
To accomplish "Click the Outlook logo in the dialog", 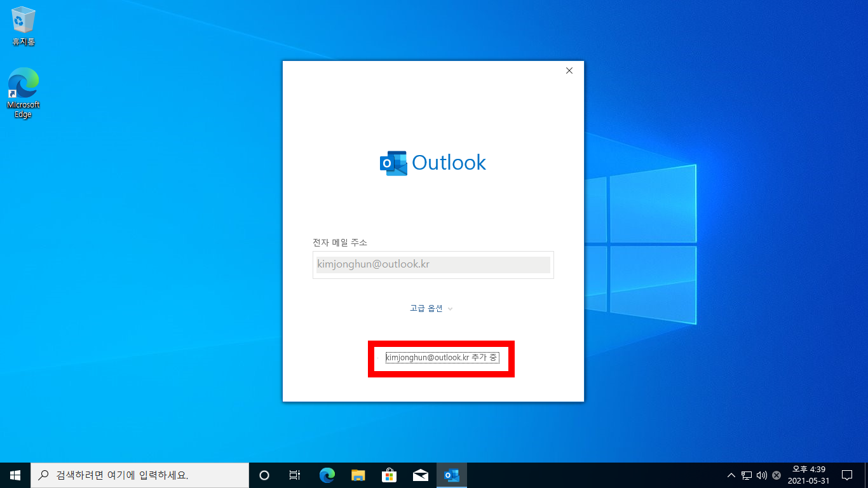I will pos(433,163).
